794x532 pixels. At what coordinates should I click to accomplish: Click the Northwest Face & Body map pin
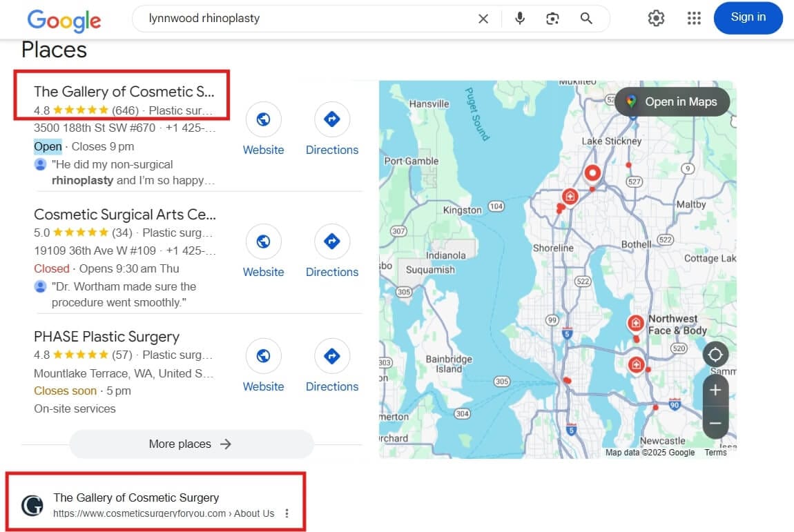635,323
